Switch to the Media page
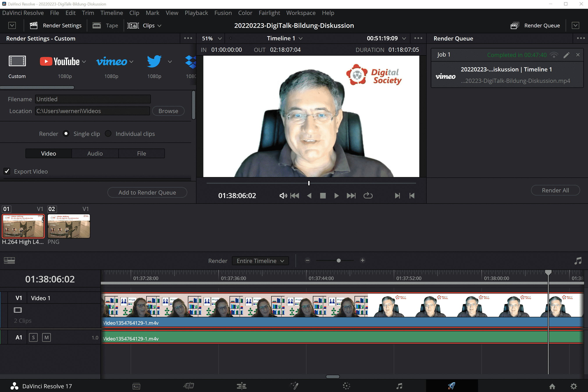Viewport: 588px width, 392px height. 136,386
